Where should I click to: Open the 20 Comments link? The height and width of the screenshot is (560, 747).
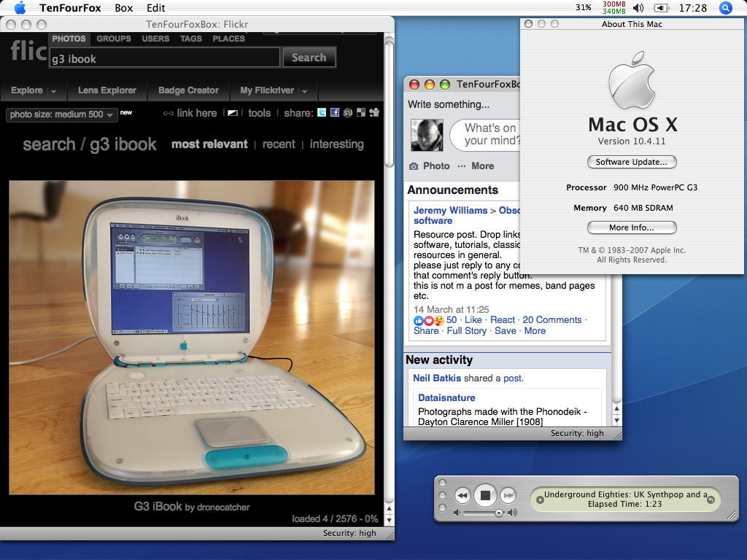[552, 320]
